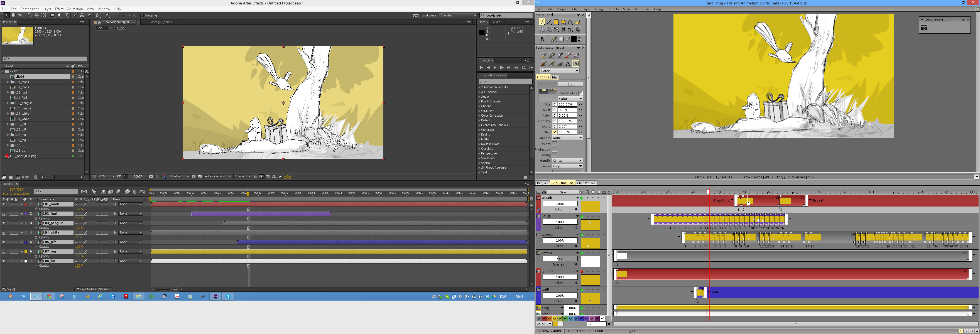Expand the Color Correction effects category

pyautogui.click(x=479, y=116)
